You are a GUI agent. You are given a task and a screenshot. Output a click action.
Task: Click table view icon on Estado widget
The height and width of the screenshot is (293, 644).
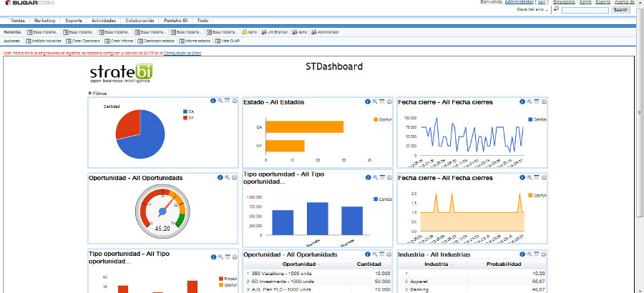pyautogui.click(x=382, y=101)
